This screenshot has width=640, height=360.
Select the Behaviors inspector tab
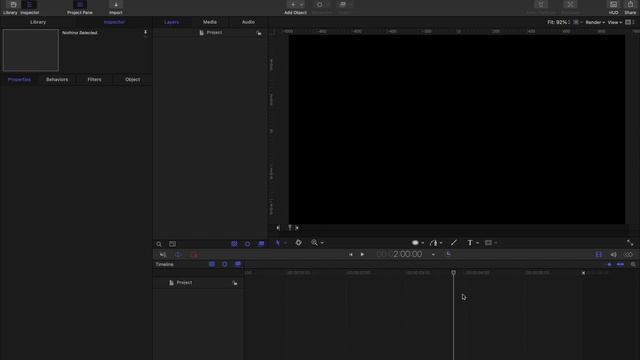[x=57, y=80]
